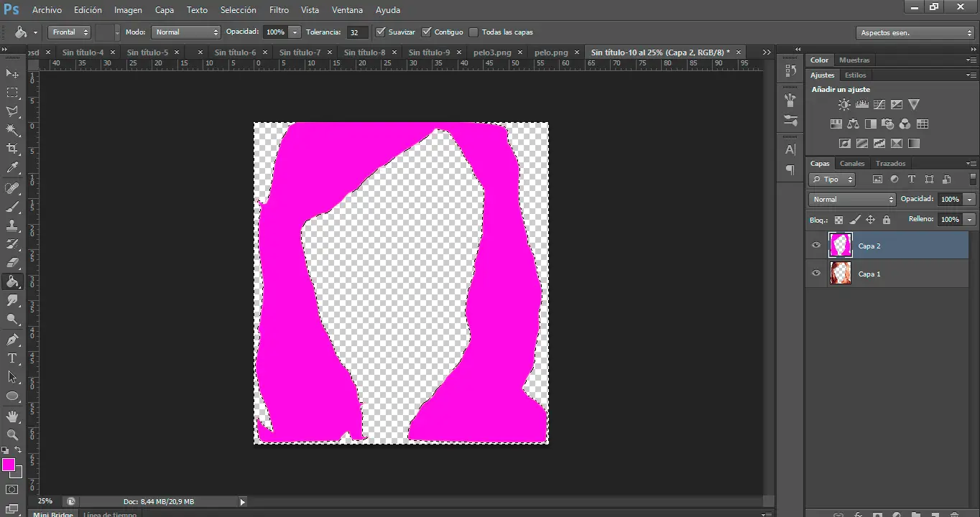The height and width of the screenshot is (517, 980).
Task: Enable the Todas las capas checkbox
Action: [473, 32]
